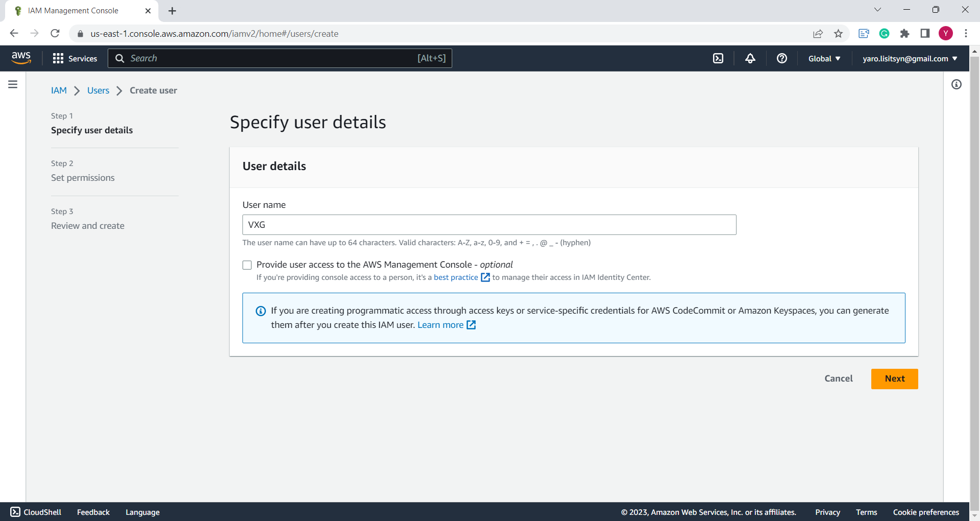Click the AWS logo home icon
The width and height of the screenshot is (980, 521).
(21, 58)
